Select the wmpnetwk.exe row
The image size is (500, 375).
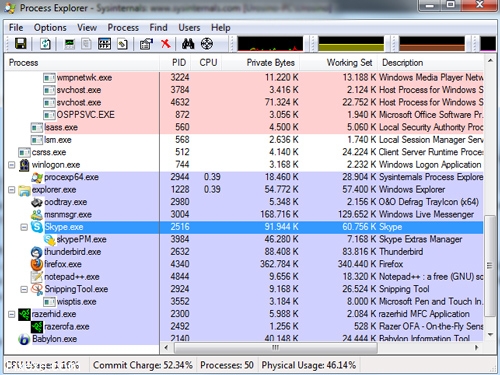point(244,77)
